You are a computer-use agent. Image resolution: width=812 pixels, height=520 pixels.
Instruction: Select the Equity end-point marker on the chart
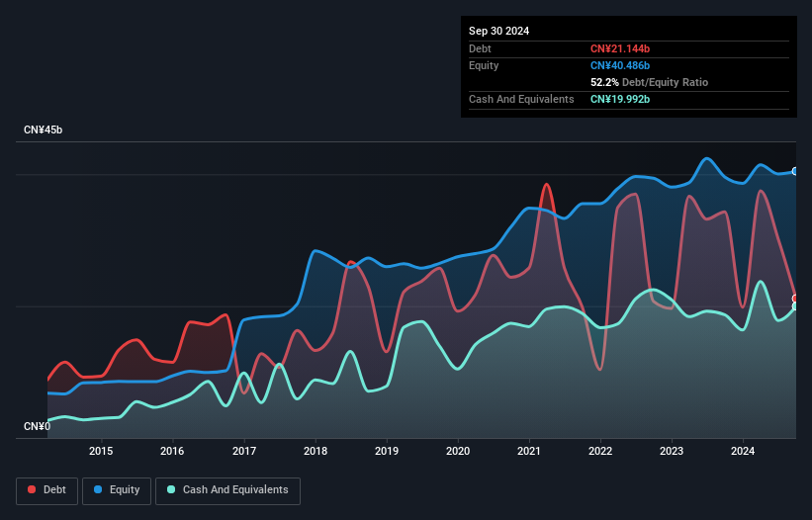coord(795,171)
